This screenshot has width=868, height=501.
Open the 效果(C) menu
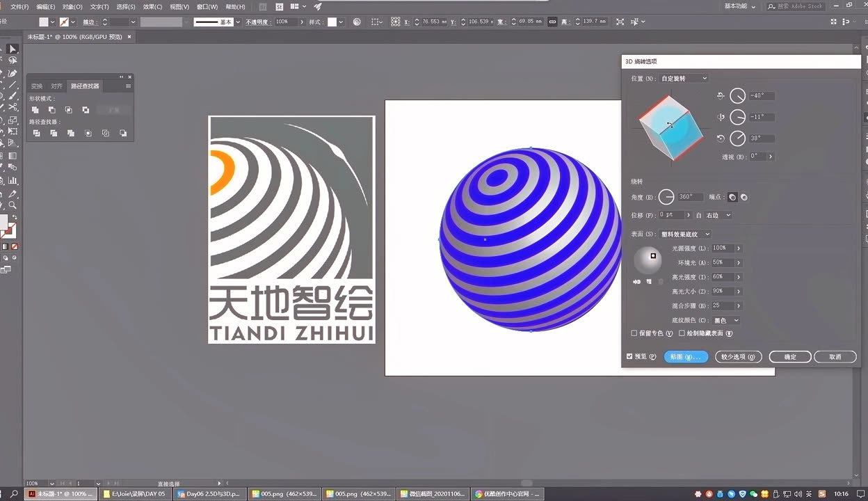(152, 6)
